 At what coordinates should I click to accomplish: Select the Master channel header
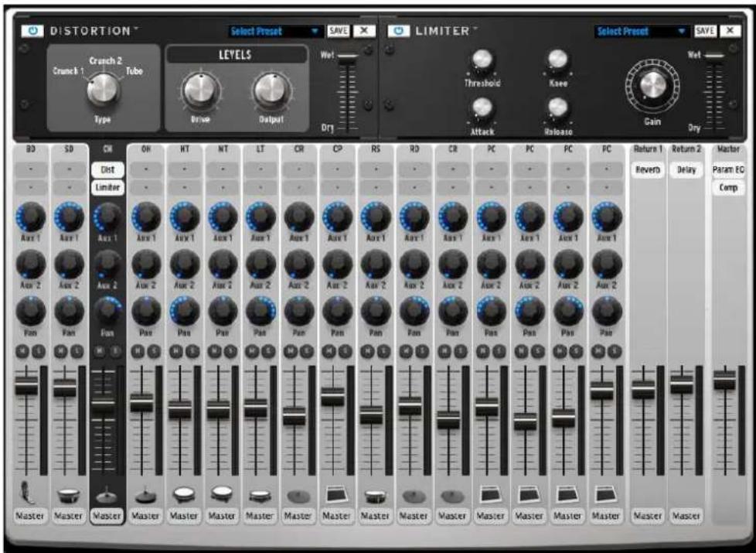(x=728, y=149)
